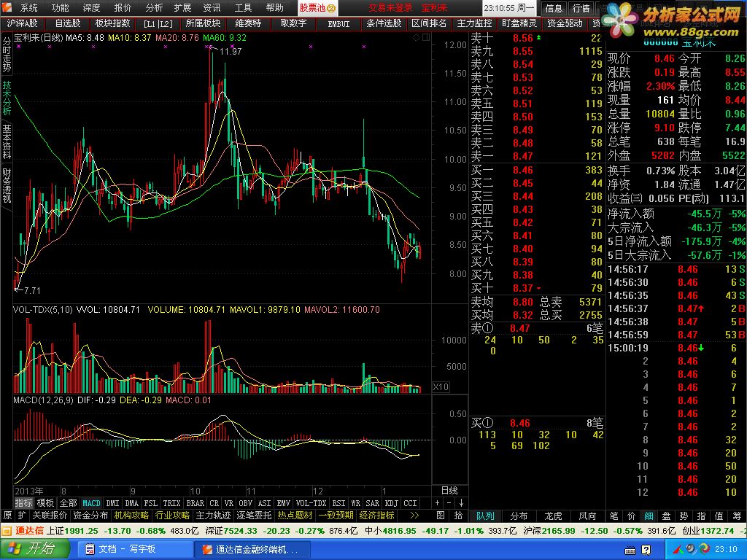Viewport: 747px width, 560px height.
Task: Open the 工具 menu
Action: [x=243, y=7]
